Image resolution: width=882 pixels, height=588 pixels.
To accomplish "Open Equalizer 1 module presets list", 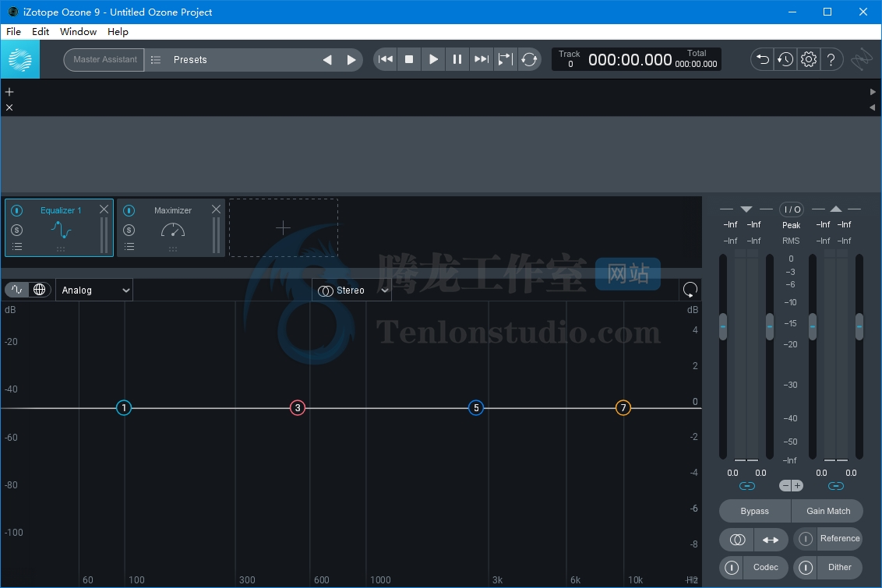I will [17, 247].
